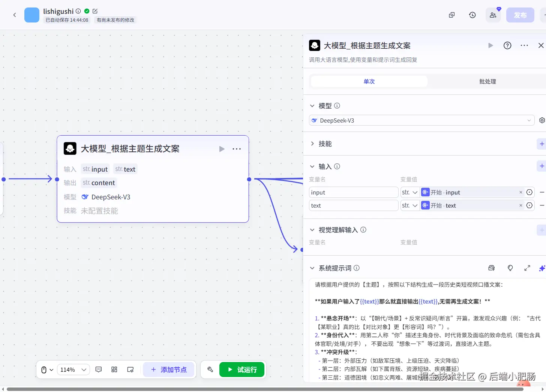
Task: Open prompt library icon in 系统提示词
Action: click(492, 268)
